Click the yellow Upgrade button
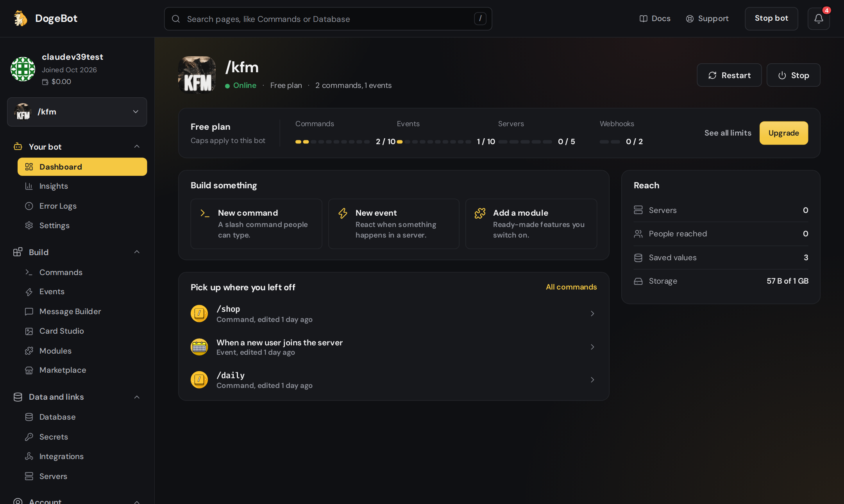The image size is (844, 504). pos(784,133)
